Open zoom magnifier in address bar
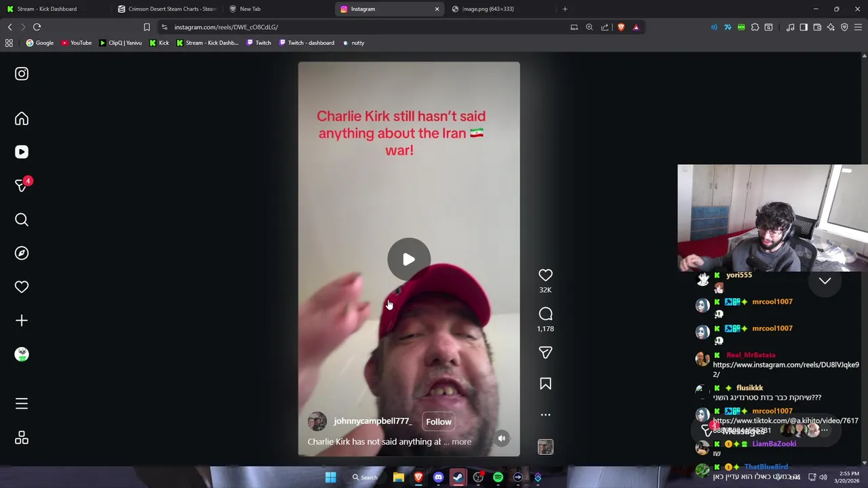The width and height of the screenshot is (868, 488). [x=589, y=27]
